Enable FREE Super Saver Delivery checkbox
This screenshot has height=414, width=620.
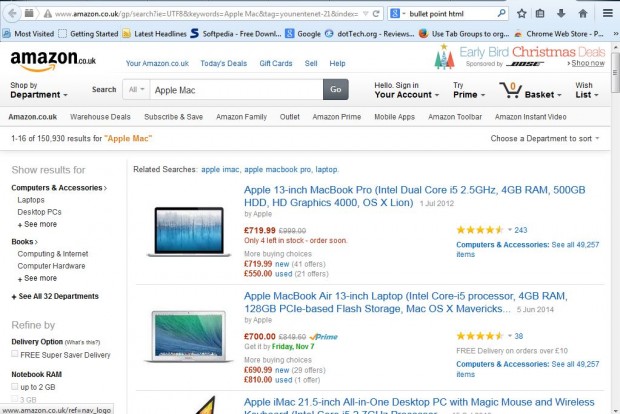click(16, 354)
